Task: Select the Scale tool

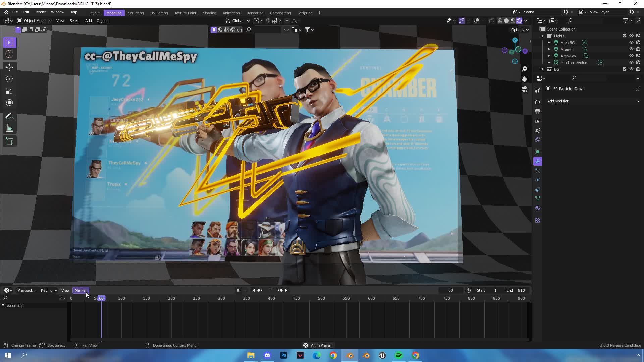Action: click(9, 91)
